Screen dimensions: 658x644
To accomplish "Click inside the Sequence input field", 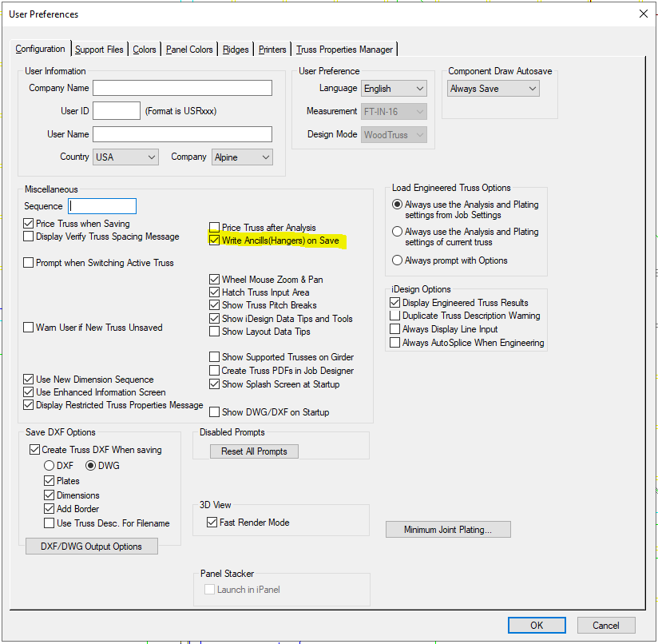I will (x=102, y=206).
